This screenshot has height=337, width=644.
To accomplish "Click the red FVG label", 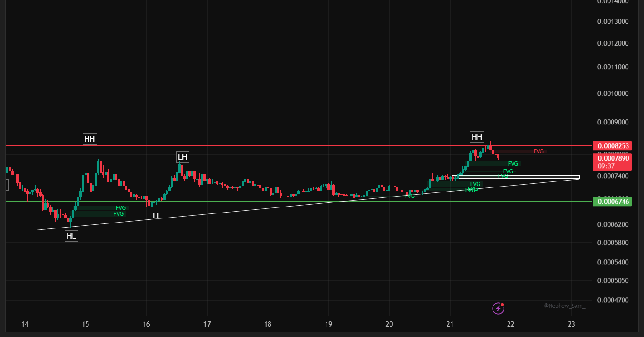I will (x=539, y=151).
